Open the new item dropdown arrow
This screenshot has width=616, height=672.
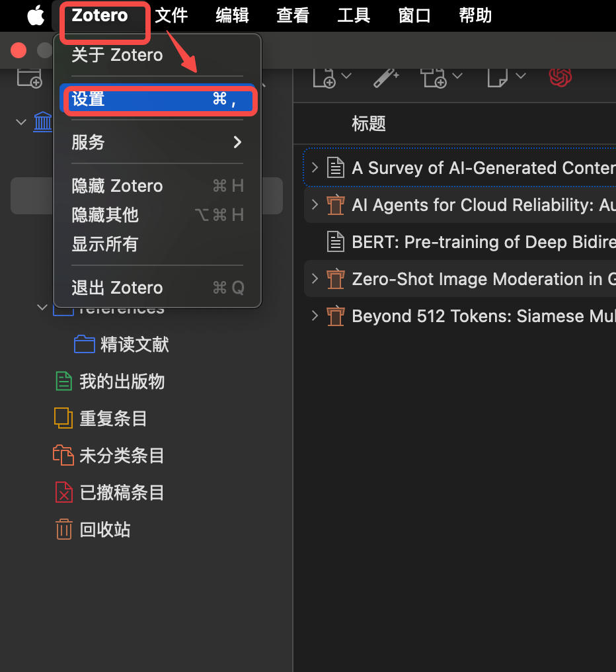click(x=346, y=76)
